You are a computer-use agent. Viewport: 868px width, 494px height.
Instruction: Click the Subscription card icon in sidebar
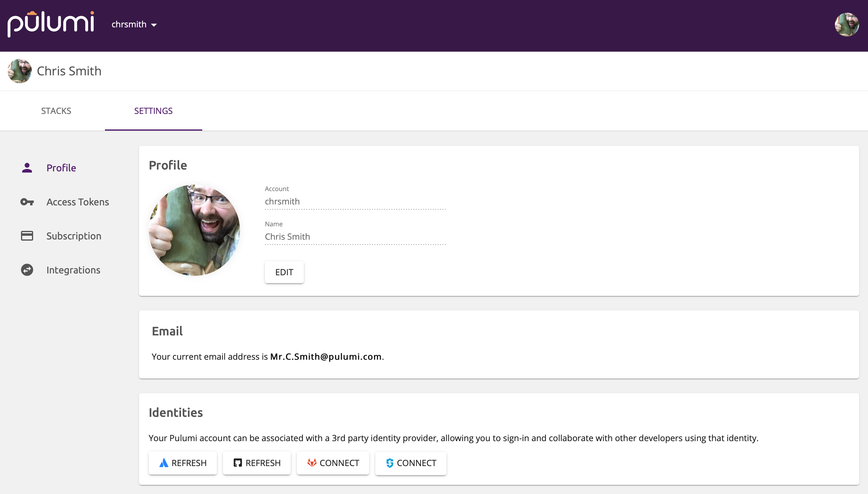pos(27,235)
